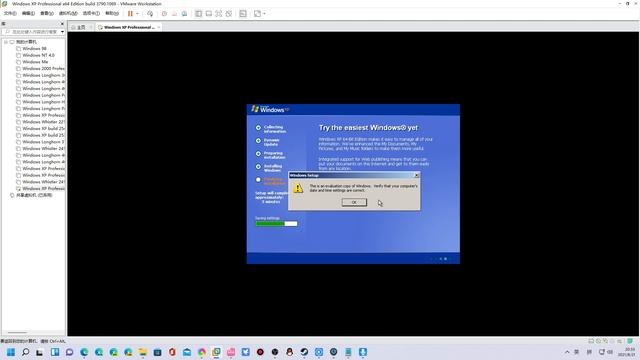Close the Windows Setup dialog
The height and width of the screenshot is (360, 640).
[x=416, y=176]
